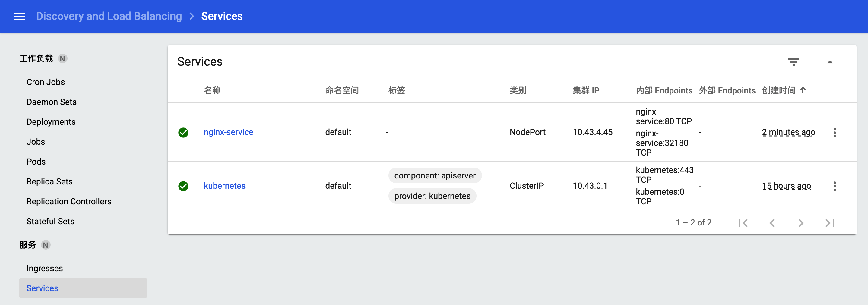Go to next page of results
This screenshot has height=305, width=868.
(801, 223)
